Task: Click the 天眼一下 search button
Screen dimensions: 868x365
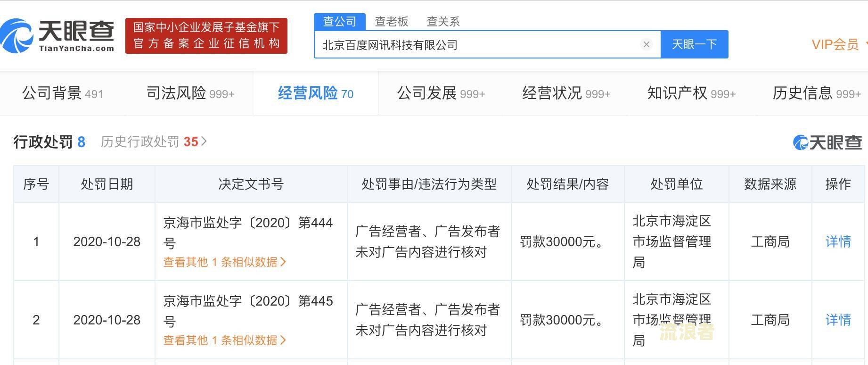Action: (694, 44)
